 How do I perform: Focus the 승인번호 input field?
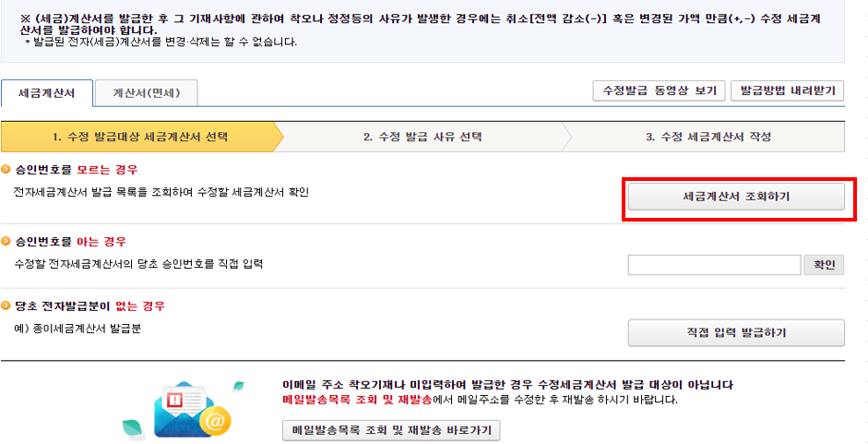[714, 265]
